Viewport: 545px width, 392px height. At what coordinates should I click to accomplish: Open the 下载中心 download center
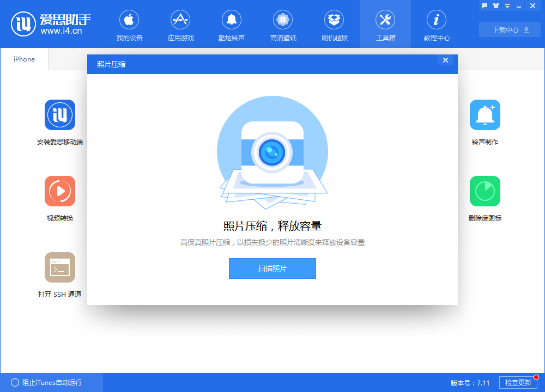coord(509,29)
